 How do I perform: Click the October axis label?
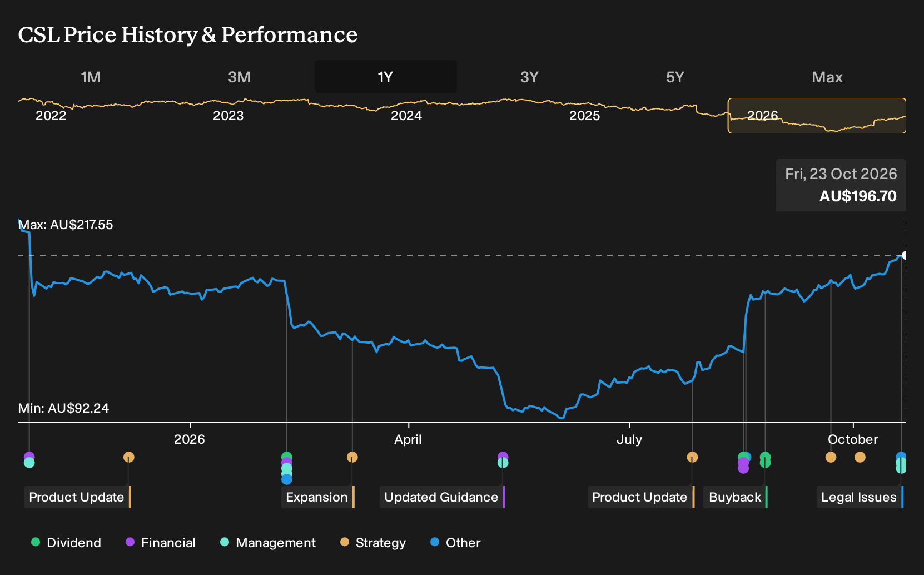pos(853,439)
